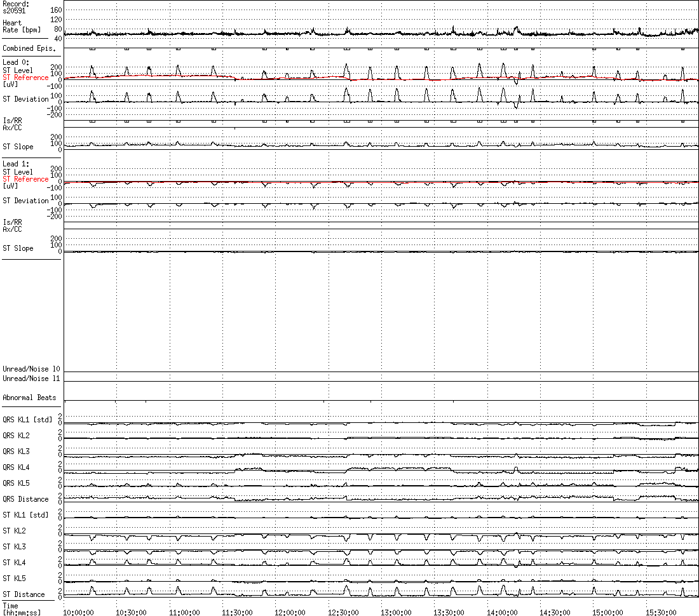
Task: Select the 13:00:00 time axis label
Action: (396, 612)
